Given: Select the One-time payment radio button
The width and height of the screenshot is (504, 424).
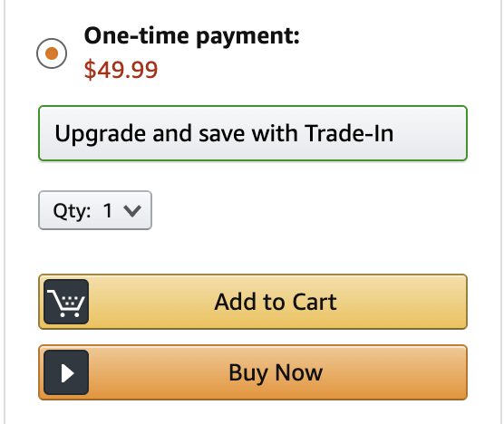Looking at the screenshot, I should point(52,53).
